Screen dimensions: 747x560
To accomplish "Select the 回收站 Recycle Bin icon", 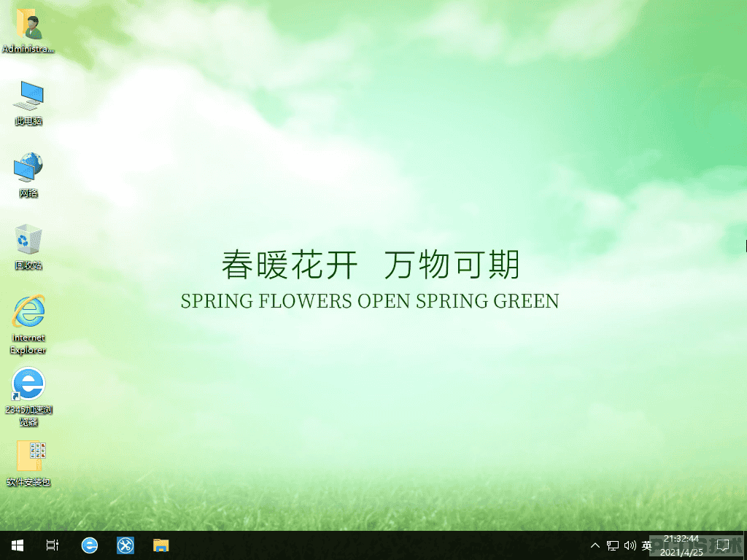I will (x=28, y=246).
